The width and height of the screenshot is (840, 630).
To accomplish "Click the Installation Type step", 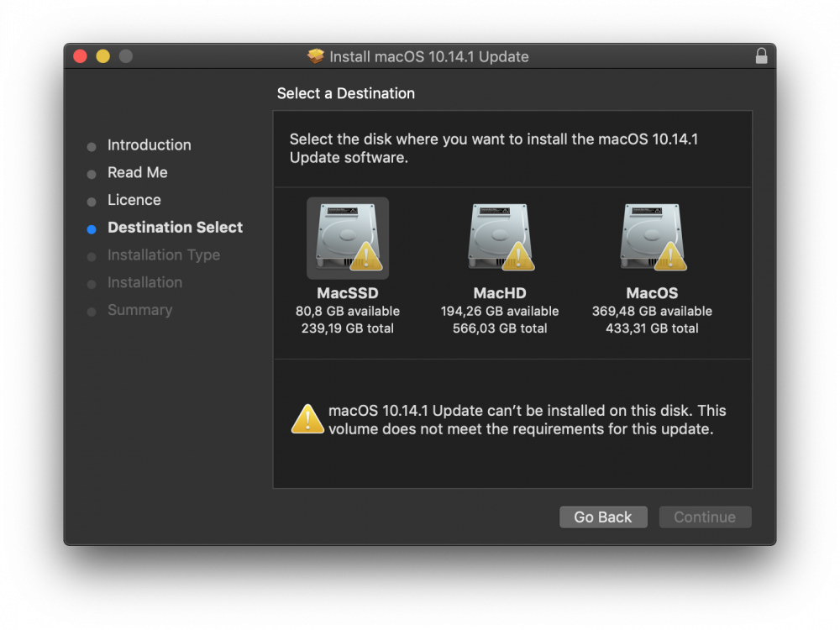I will tap(164, 255).
